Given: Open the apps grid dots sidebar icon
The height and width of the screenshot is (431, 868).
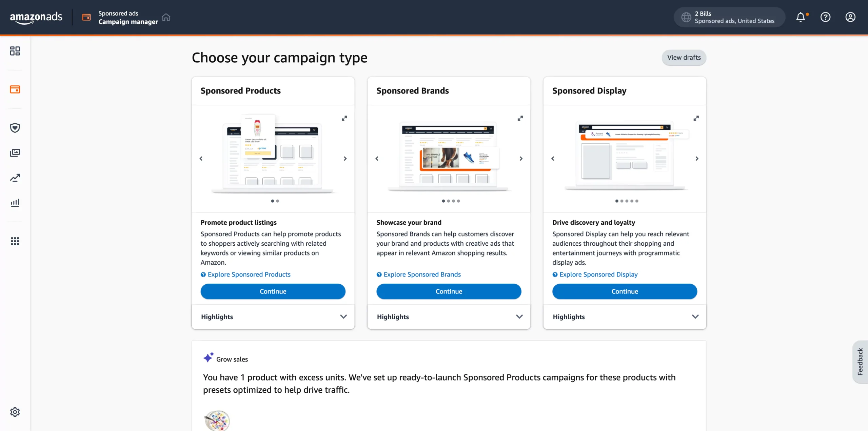Looking at the screenshot, I should pyautogui.click(x=15, y=241).
